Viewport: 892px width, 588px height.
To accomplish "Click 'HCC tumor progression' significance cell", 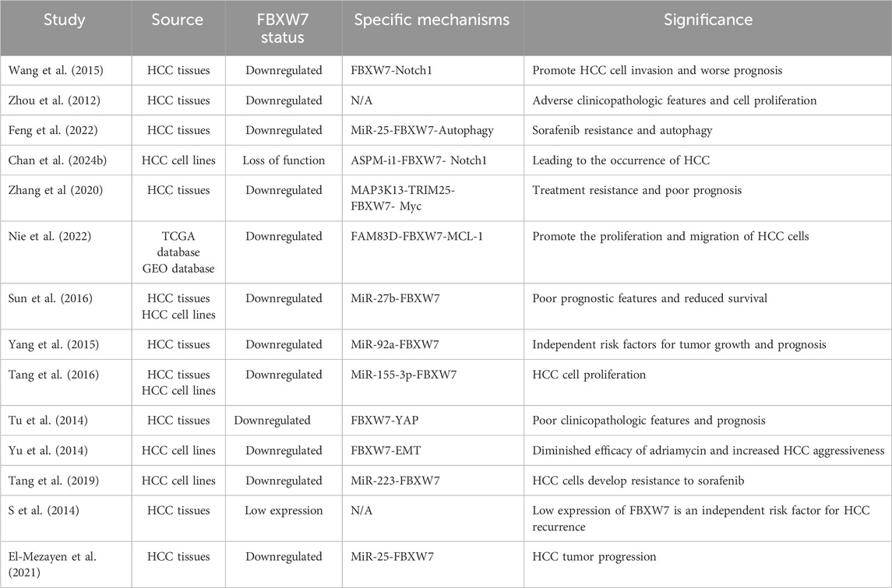I will coord(594,556).
